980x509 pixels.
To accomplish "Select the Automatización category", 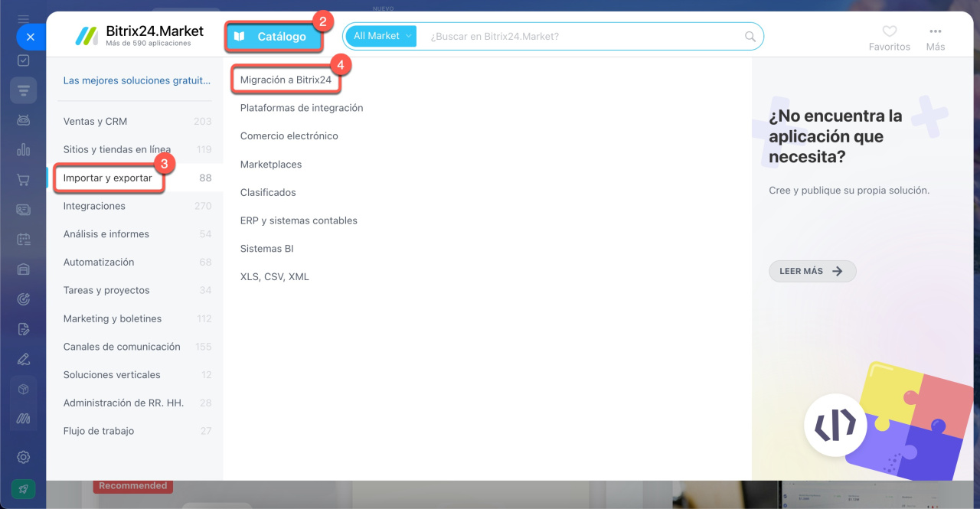I will coord(137,262).
